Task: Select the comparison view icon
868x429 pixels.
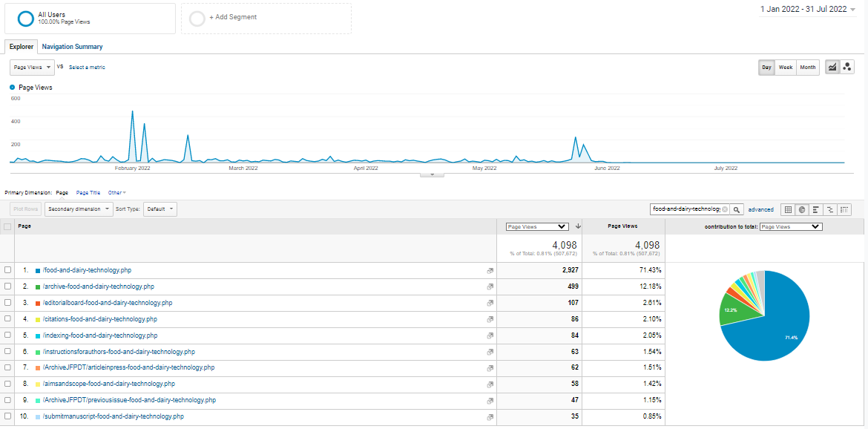Action: click(830, 210)
